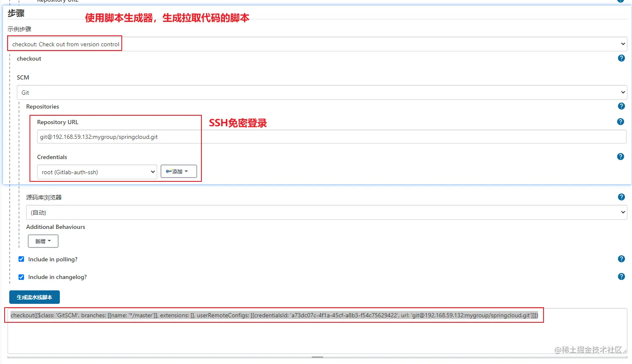
Task: Expand the 源码库浏览器 (自动) dropdown
Action: [327, 213]
